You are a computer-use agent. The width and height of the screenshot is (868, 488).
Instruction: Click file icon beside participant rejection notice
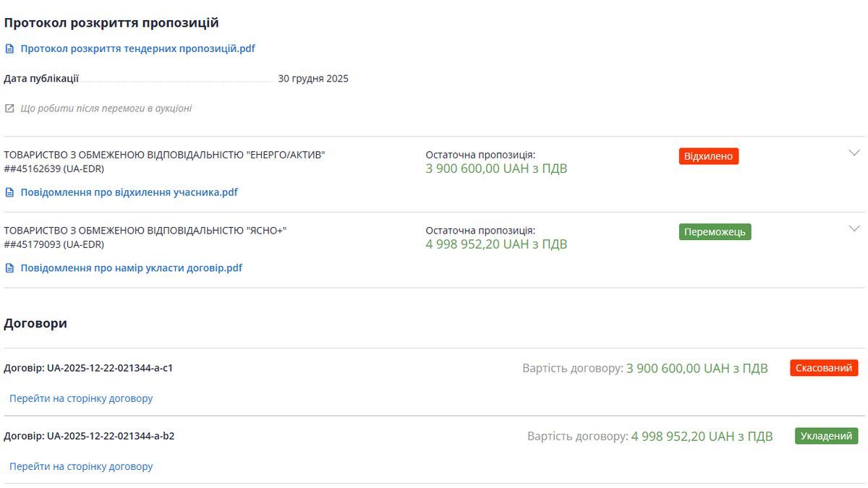[9, 193]
